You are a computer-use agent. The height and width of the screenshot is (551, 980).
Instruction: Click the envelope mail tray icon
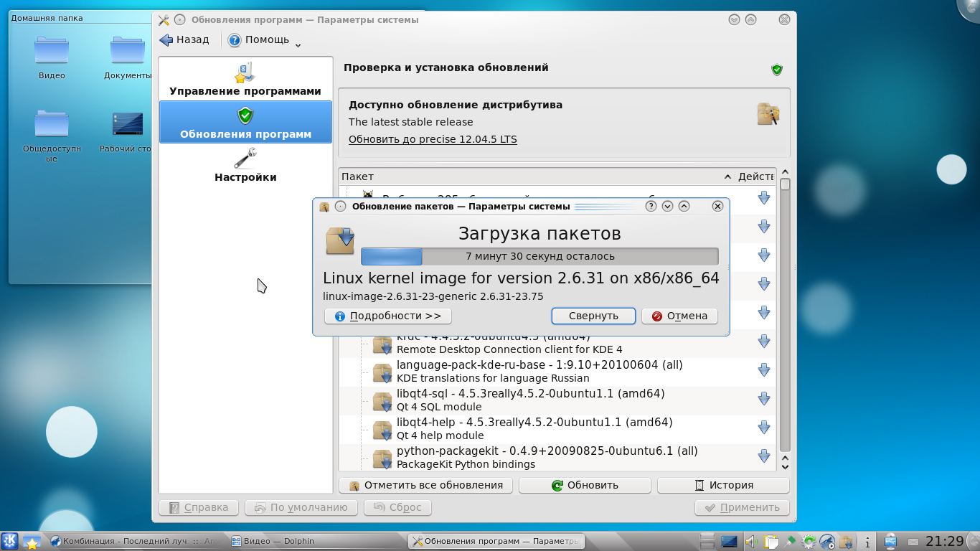pos(913,542)
